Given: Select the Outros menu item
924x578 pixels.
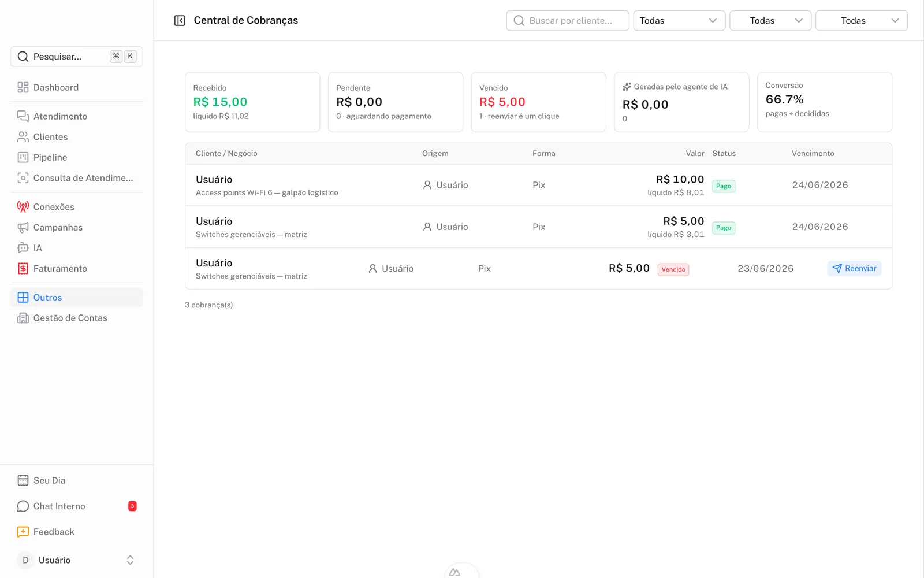Looking at the screenshot, I should pos(77,297).
